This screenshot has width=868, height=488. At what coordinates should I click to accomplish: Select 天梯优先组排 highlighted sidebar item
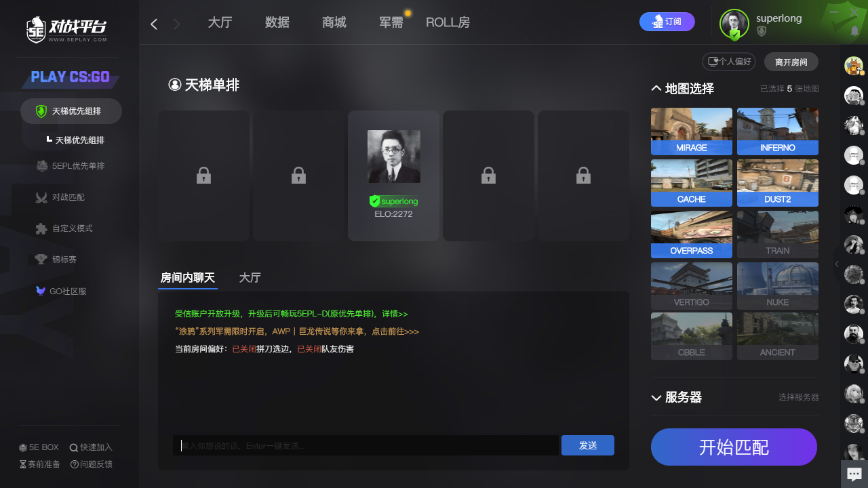[71, 111]
